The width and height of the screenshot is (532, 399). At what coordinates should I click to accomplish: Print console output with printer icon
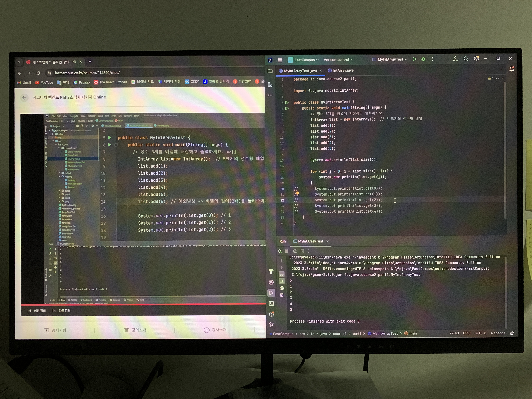click(282, 288)
